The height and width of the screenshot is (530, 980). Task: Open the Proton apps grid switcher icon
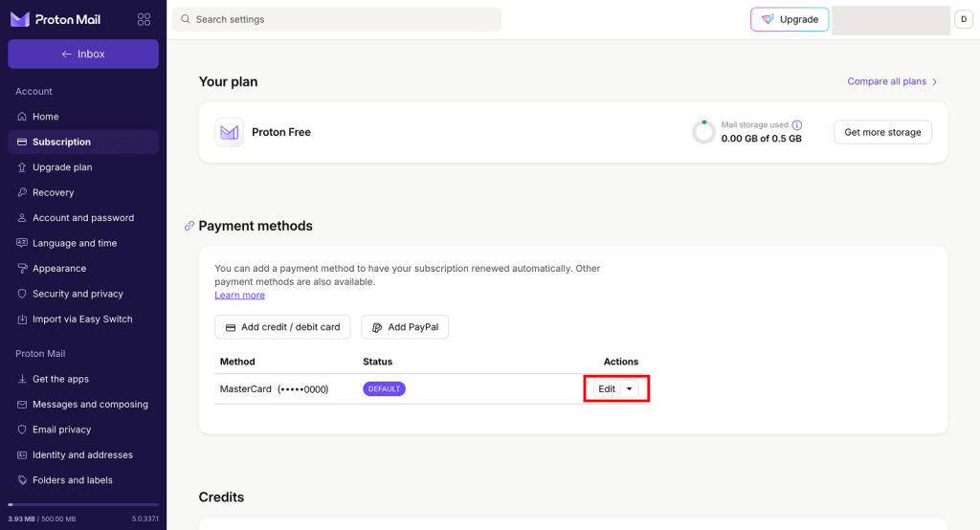[x=144, y=19]
